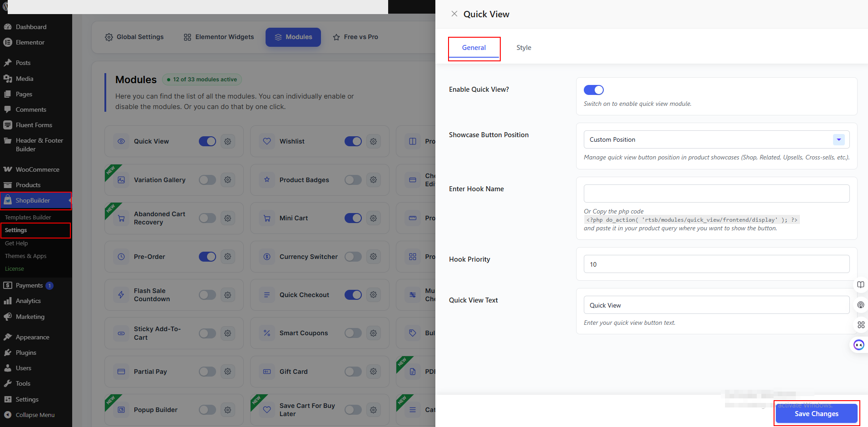Switch to the General tab
Image resolution: width=868 pixels, height=427 pixels.
(x=474, y=48)
